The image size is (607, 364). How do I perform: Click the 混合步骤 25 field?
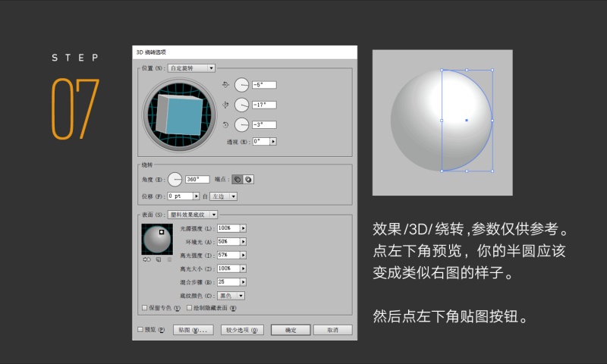pyautogui.click(x=228, y=282)
